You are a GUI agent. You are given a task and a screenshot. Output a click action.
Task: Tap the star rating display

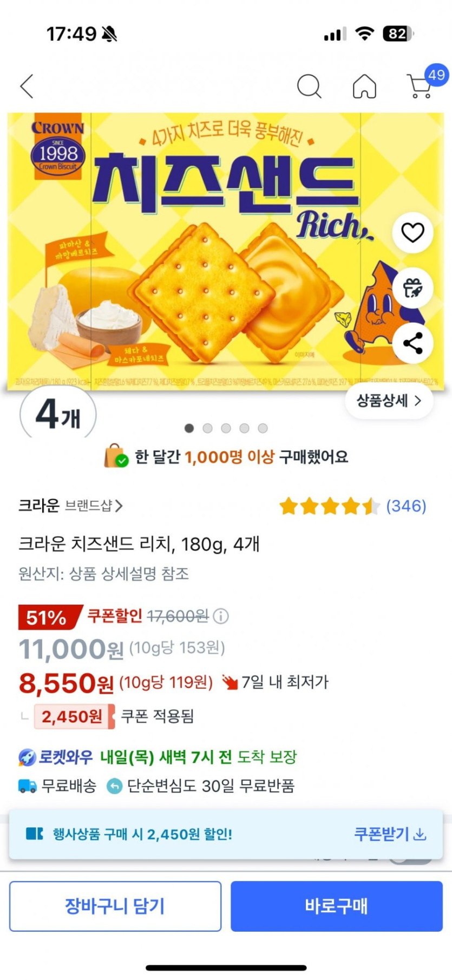[x=329, y=506]
